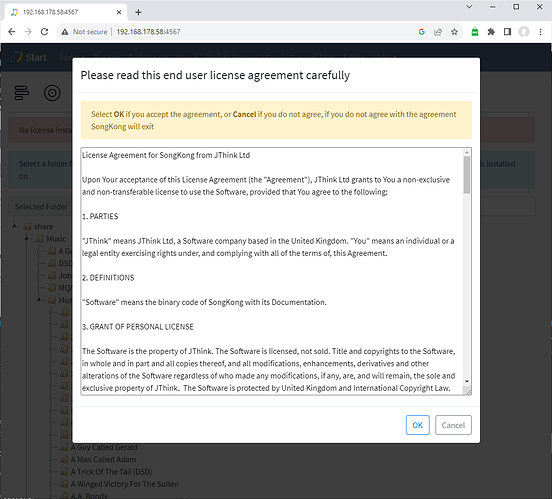The image size is (552, 499).
Task: Select the Music folder in the tree
Action: pos(56,239)
